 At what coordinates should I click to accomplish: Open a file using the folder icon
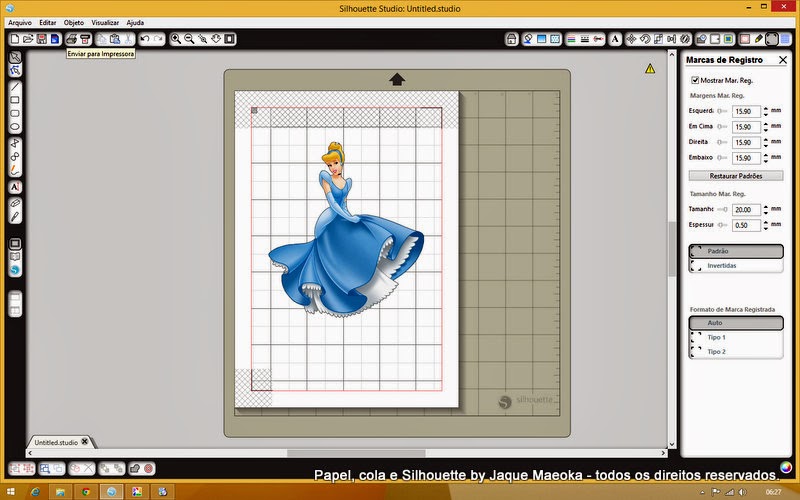tap(28, 39)
